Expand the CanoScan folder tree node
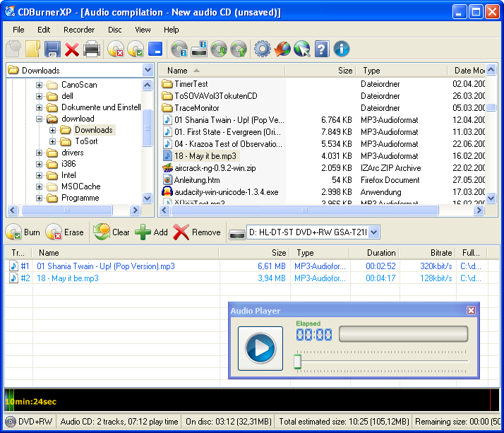This screenshot has width=504, height=433. coord(40,85)
